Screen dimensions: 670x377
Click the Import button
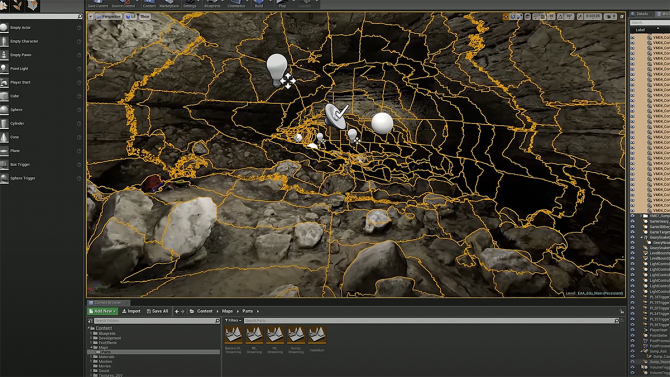click(131, 312)
